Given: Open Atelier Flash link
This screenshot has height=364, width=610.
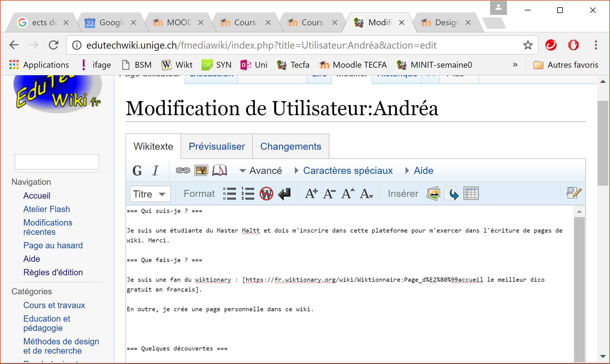Looking at the screenshot, I should (47, 209).
